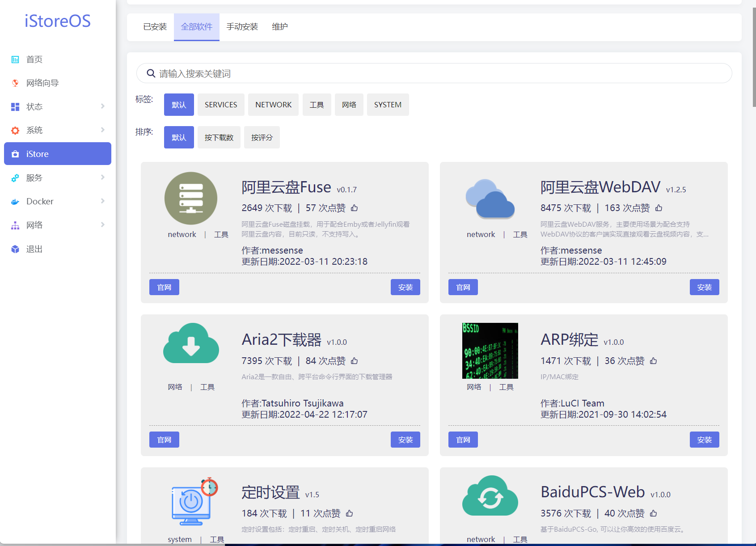This screenshot has width=756, height=546.
Task: Open 官网 link for Aria2下载器
Action: pos(164,440)
